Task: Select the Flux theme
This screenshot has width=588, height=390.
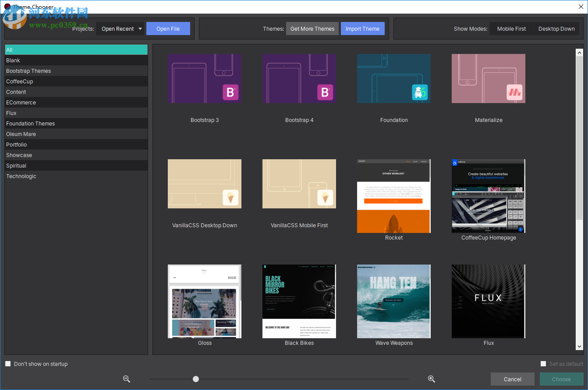Action: (488, 301)
